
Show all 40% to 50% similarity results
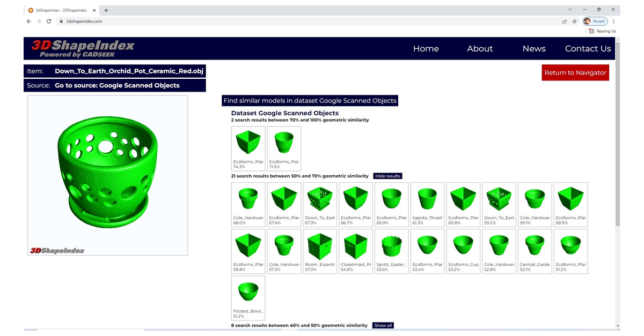(383, 325)
